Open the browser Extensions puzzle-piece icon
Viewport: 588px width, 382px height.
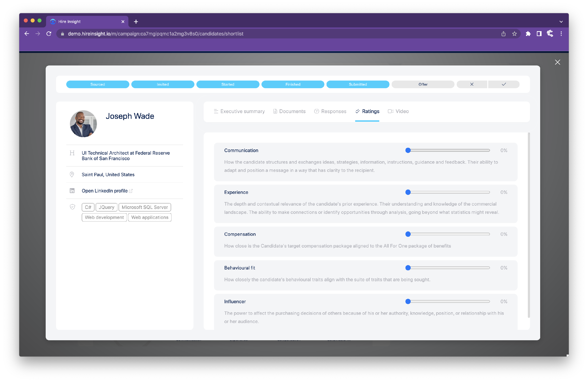tap(528, 34)
